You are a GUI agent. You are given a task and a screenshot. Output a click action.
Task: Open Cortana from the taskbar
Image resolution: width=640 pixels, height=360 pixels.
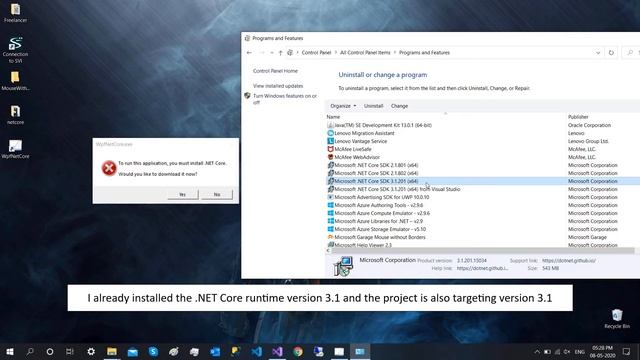pos(50,351)
